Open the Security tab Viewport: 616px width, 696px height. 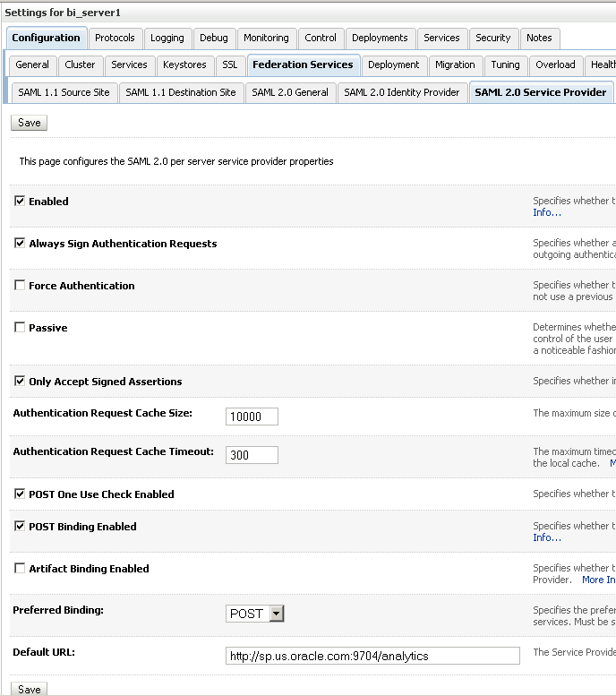(493, 39)
